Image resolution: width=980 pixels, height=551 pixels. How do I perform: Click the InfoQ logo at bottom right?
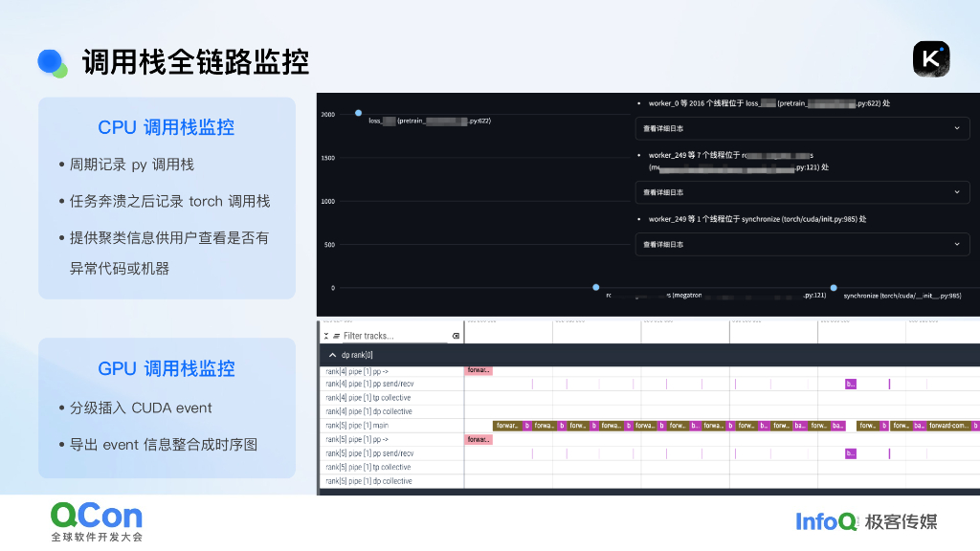825,523
